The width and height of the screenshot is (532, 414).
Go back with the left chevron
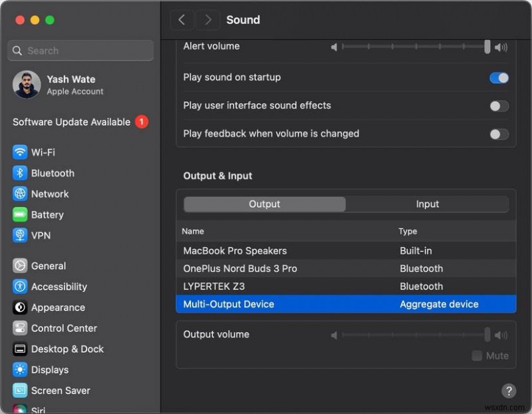(x=182, y=20)
